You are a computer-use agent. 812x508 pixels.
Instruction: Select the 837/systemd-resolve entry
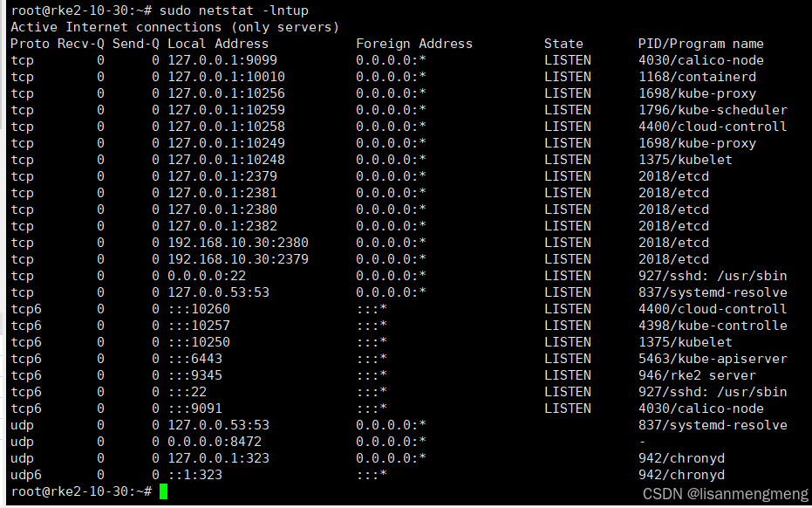[713, 292]
